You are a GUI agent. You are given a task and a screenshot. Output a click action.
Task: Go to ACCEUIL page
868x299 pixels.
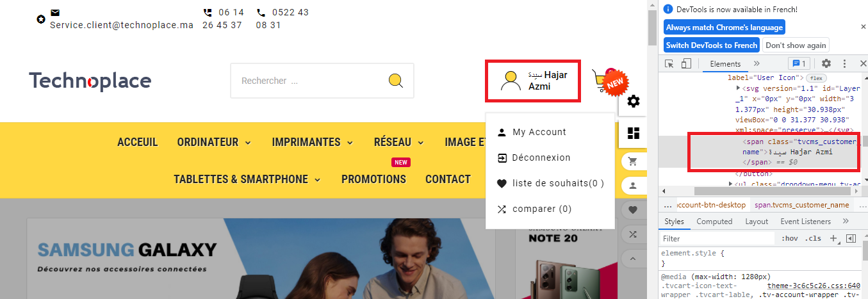point(137,142)
